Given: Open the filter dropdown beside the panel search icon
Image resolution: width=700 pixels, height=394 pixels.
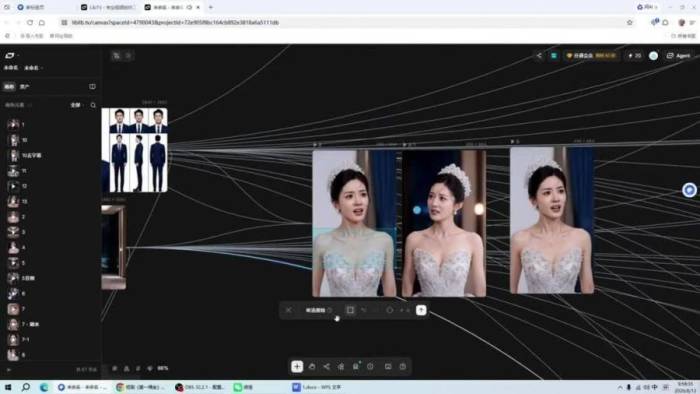Looking at the screenshot, I should pos(76,105).
